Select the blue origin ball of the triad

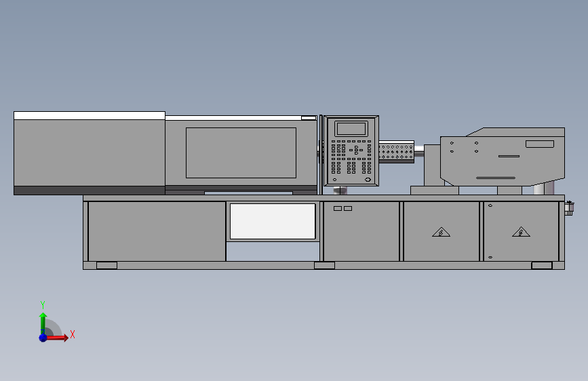pos(43,338)
